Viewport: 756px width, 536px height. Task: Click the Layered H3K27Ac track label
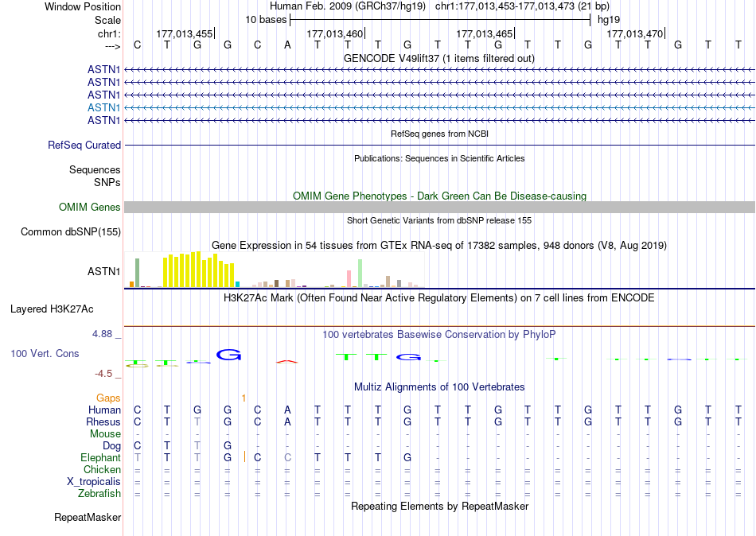click(x=52, y=309)
